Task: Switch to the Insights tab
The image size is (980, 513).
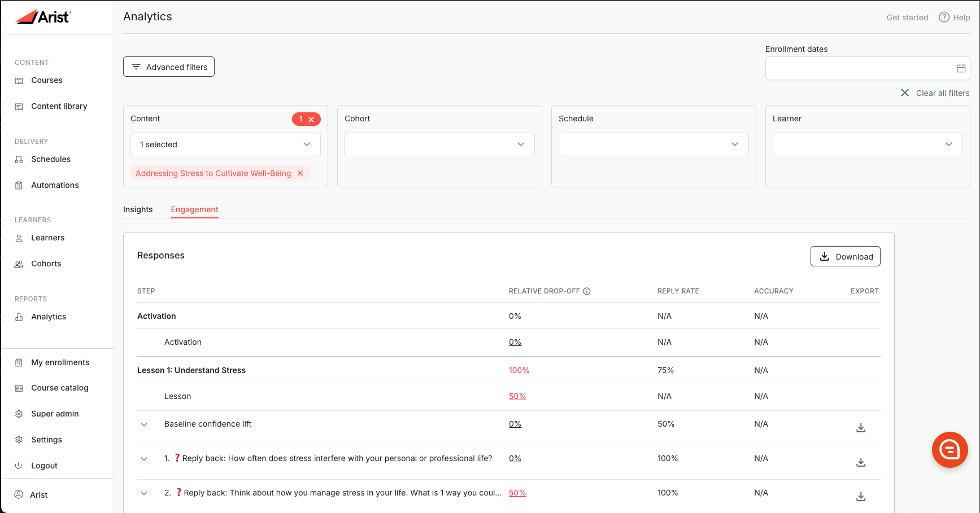Action: (138, 209)
